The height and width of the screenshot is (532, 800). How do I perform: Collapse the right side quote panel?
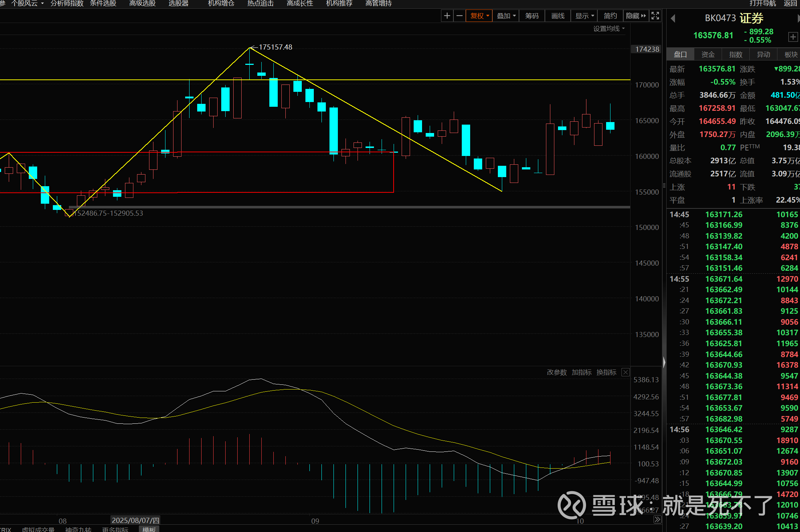[x=664, y=362]
